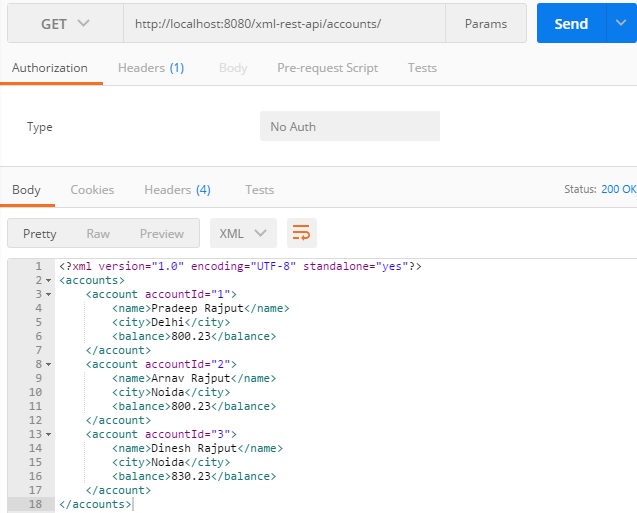The height and width of the screenshot is (513, 637).
Task: Open the Pre-request Script tab
Action: point(327,68)
